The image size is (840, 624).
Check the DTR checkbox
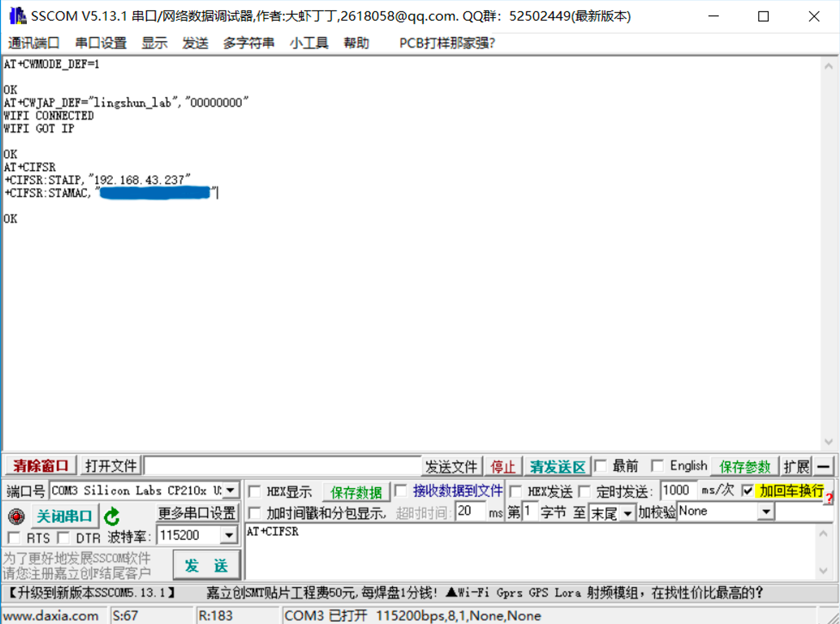tap(64, 537)
